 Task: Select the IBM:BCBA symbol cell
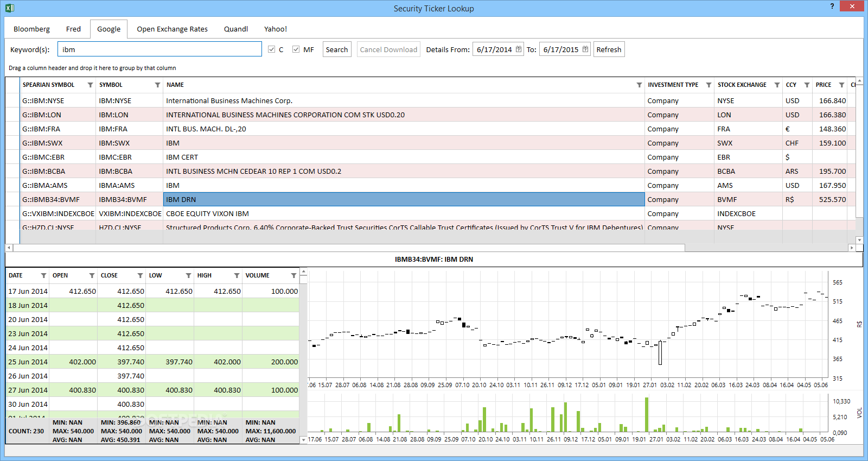[129, 171]
